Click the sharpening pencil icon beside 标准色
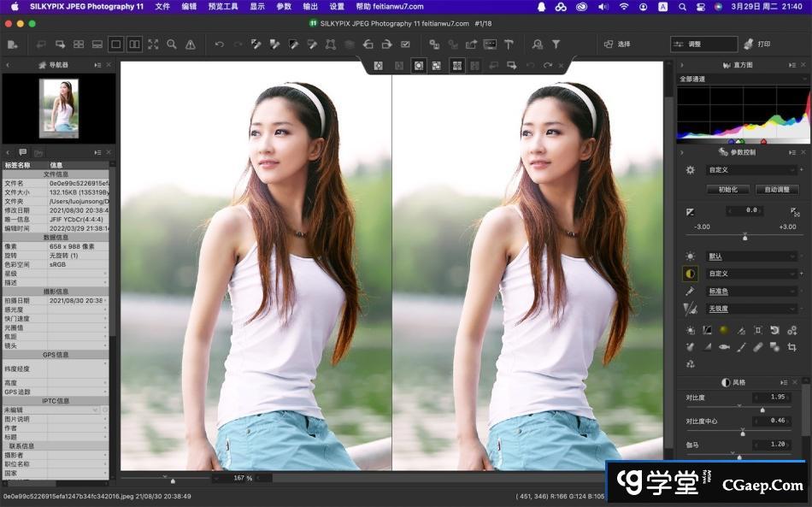Screen dimensions: 812x507 691,292
